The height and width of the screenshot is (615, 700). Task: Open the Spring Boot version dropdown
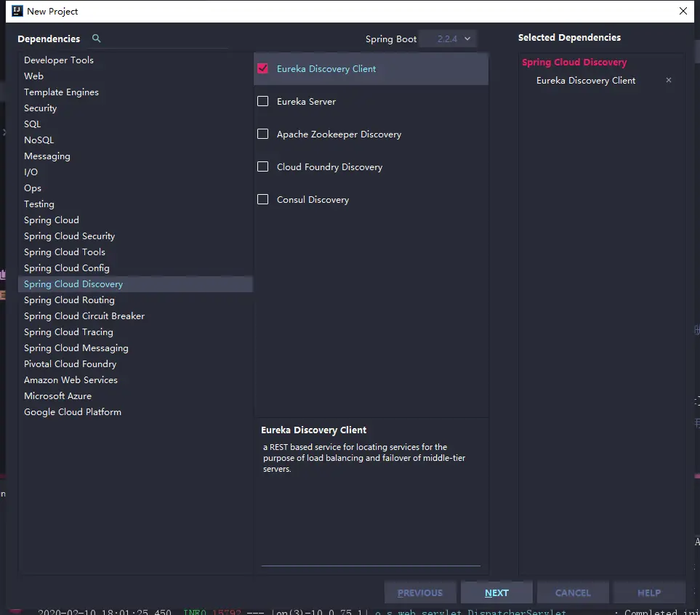tap(448, 39)
